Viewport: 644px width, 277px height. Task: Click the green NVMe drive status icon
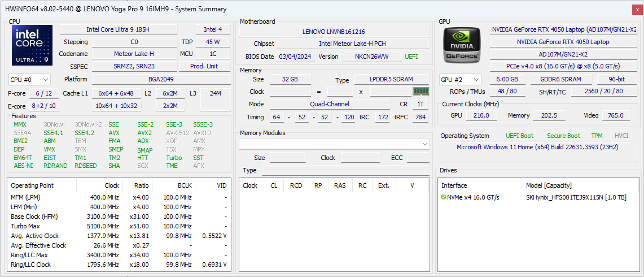(444, 197)
